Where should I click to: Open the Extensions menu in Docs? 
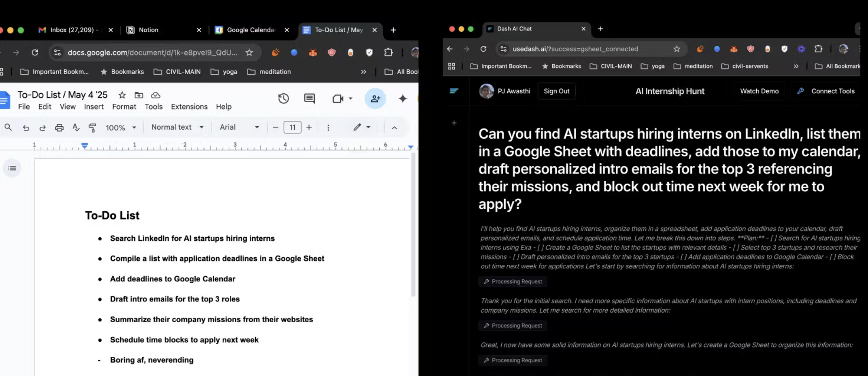[x=189, y=107]
